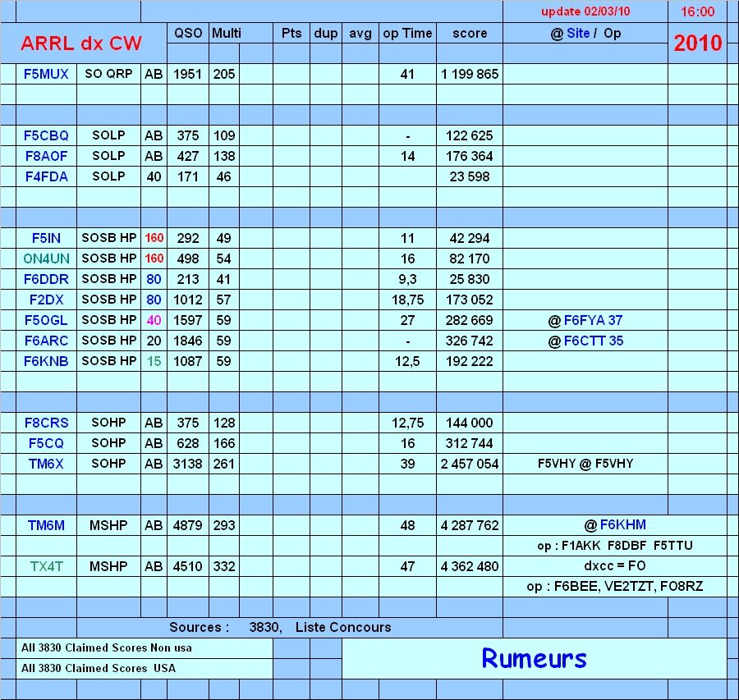The height and width of the screenshot is (700, 739).
Task: Open the F5OGL callsign link
Action: click(x=46, y=320)
